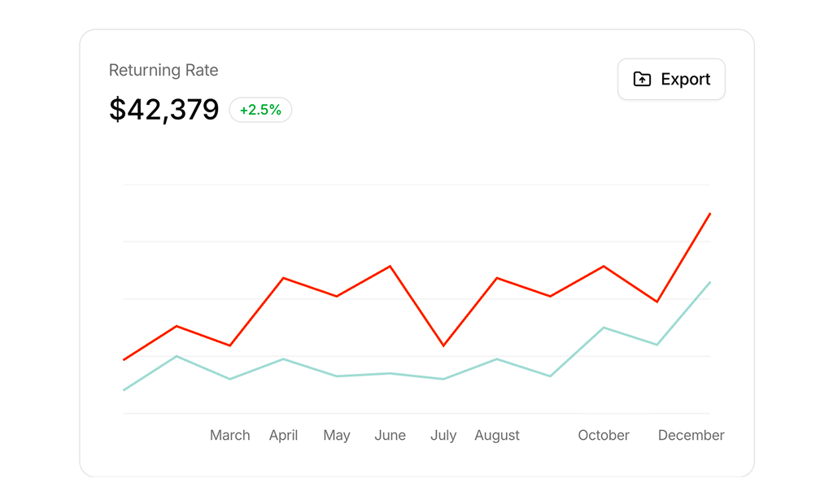833x504 pixels.
Task: Click the June axis label
Action: click(x=390, y=436)
